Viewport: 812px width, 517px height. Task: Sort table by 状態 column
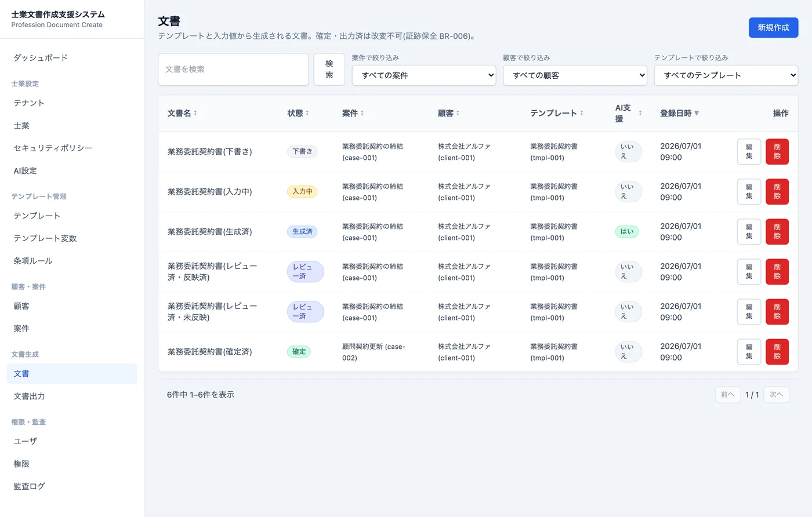[x=298, y=113]
